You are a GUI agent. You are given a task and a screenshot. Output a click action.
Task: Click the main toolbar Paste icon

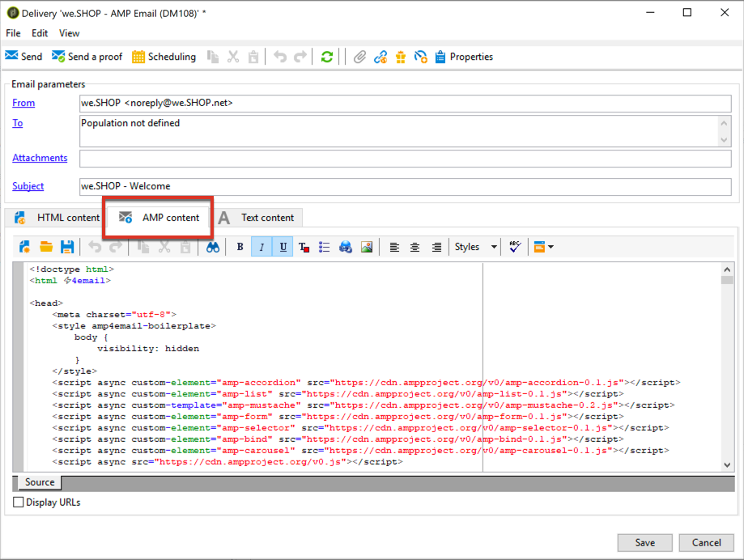click(253, 57)
